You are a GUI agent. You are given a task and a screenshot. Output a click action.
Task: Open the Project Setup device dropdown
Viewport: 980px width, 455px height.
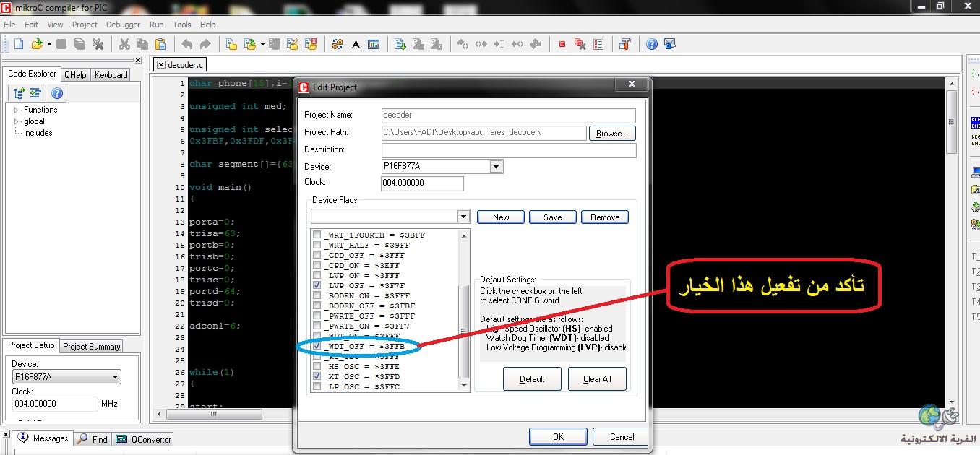[x=115, y=377]
